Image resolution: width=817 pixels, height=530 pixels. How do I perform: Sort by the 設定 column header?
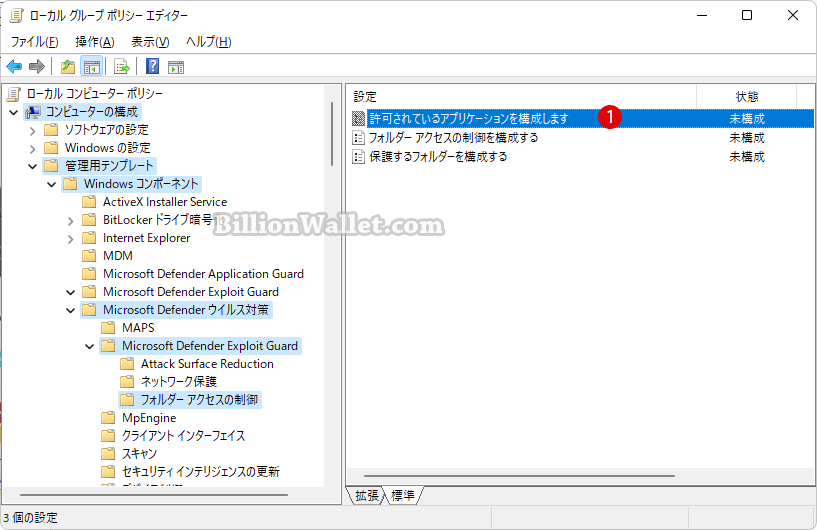click(522, 96)
